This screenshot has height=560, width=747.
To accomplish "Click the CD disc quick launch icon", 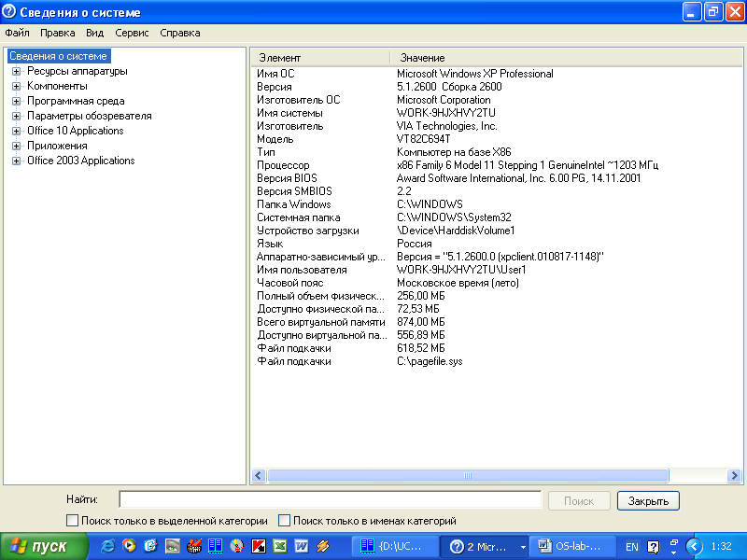I will (237, 546).
